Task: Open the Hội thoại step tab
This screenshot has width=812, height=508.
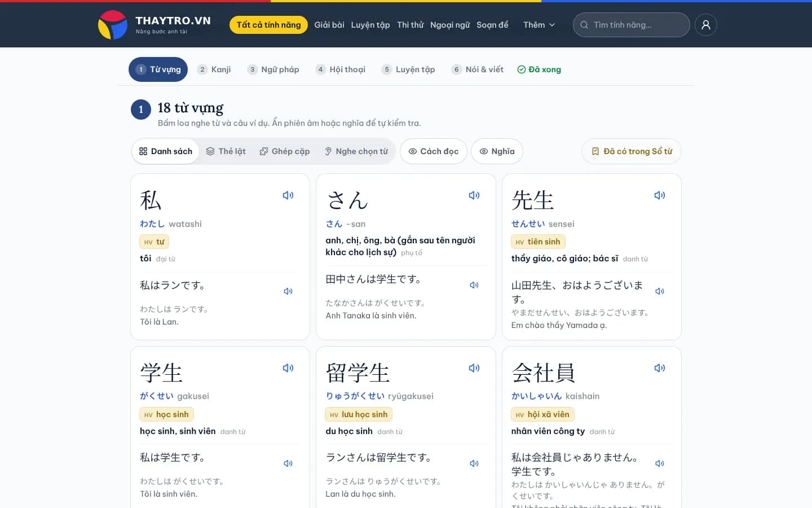Action: tap(341, 69)
